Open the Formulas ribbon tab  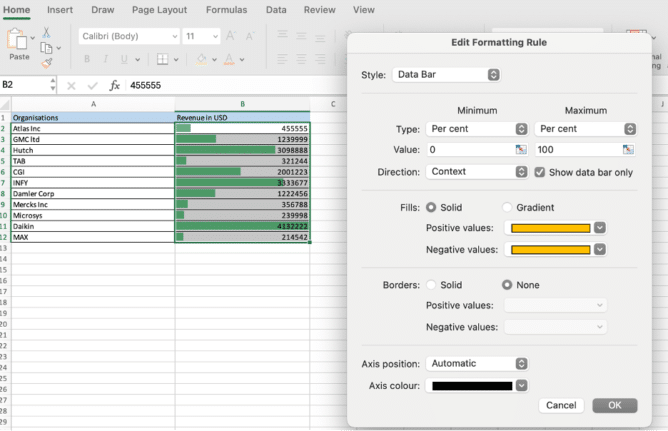tap(226, 10)
